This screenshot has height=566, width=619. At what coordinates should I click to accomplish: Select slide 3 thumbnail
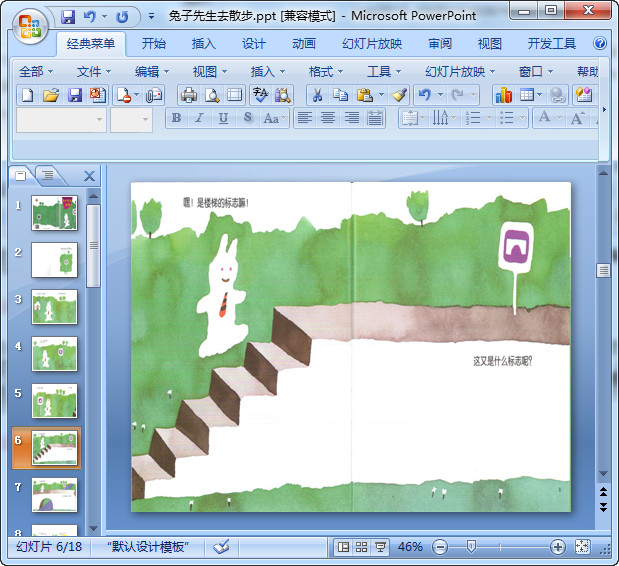54,307
